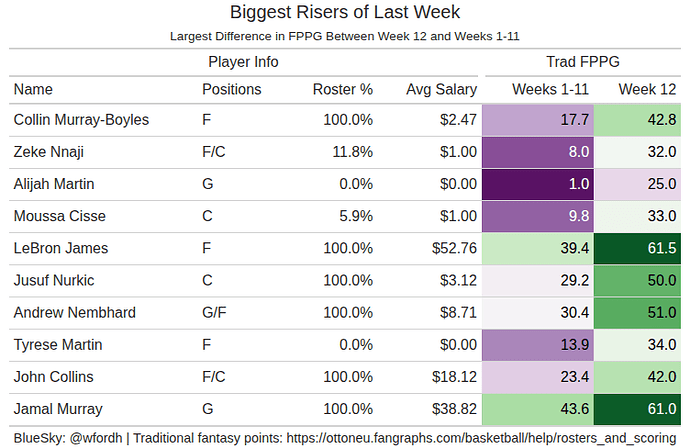Click the Avg Salary column header
Image resolution: width=690 pixels, height=447 pixels.
click(441, 89)
